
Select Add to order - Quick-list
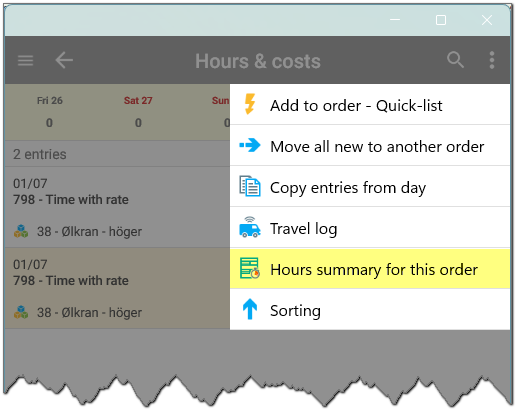point(370,105)
